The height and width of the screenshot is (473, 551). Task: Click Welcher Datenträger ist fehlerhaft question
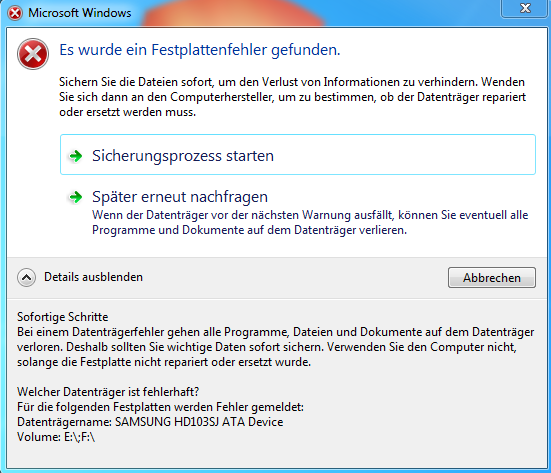[x=108, y=392]
